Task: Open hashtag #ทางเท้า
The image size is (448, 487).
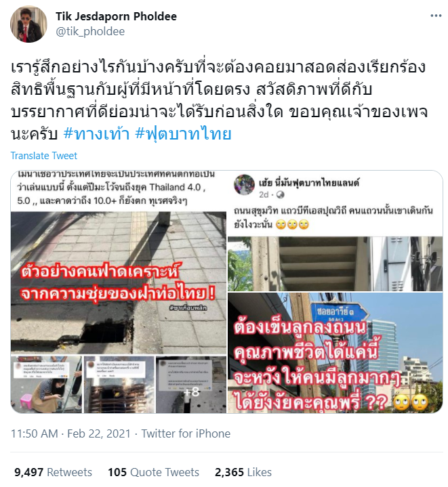Action: point(96,134)
